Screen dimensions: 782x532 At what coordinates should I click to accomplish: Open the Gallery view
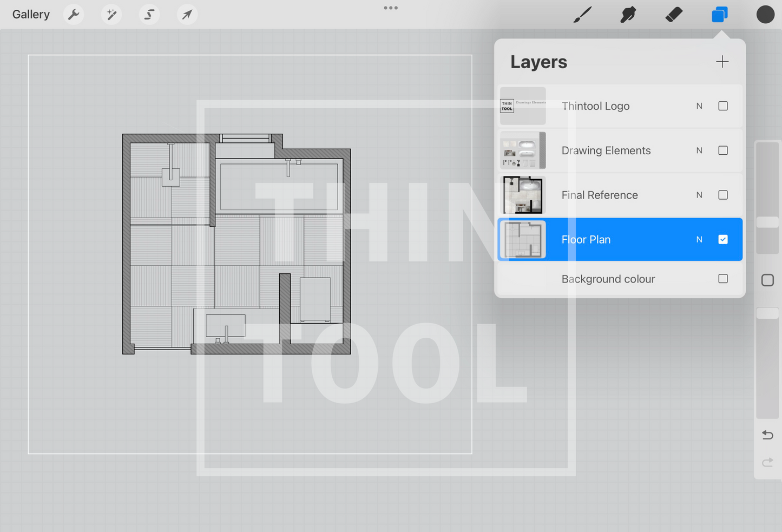click(31, 15)
